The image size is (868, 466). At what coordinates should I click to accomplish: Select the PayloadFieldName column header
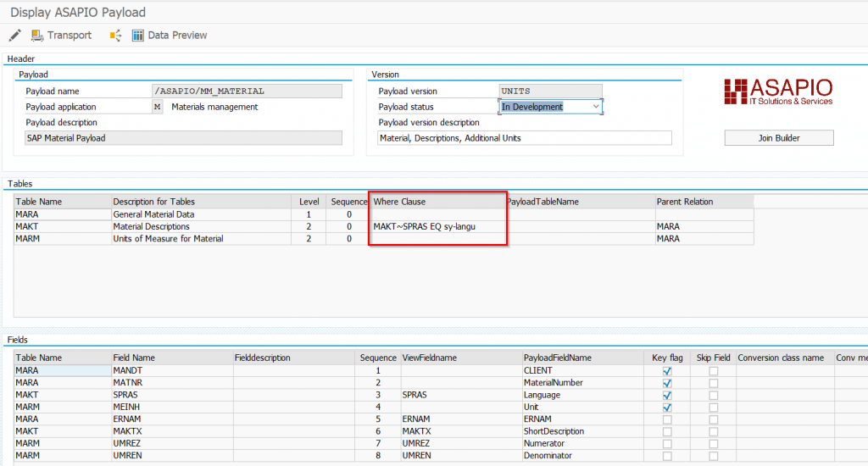point(581,358)
